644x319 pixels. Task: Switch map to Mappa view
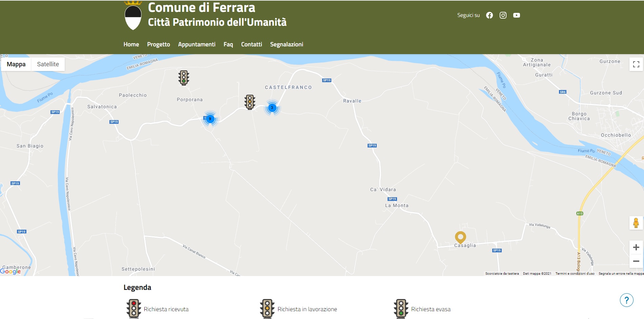pyautogui.click(x=16, y=64)
